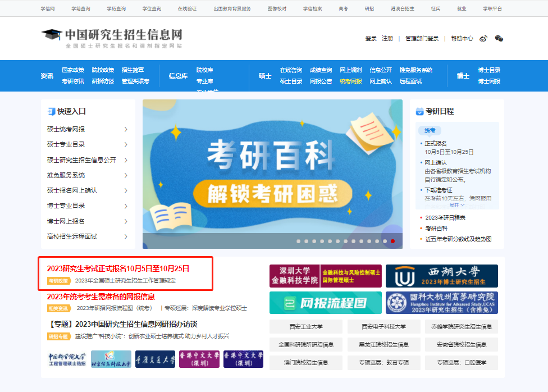Open 院校库 under 信息库 navigation
Screen dimensions: 548x392
click(x=204, y=70)
